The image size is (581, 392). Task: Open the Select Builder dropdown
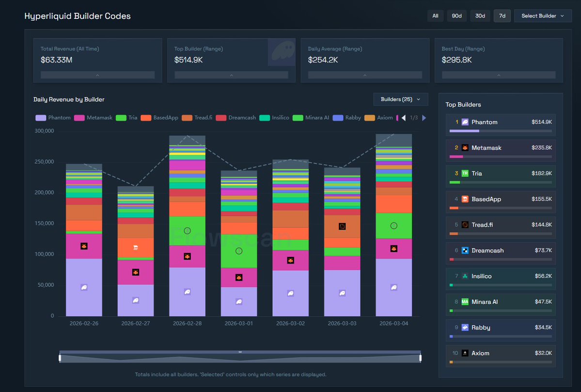pos(542,16)
